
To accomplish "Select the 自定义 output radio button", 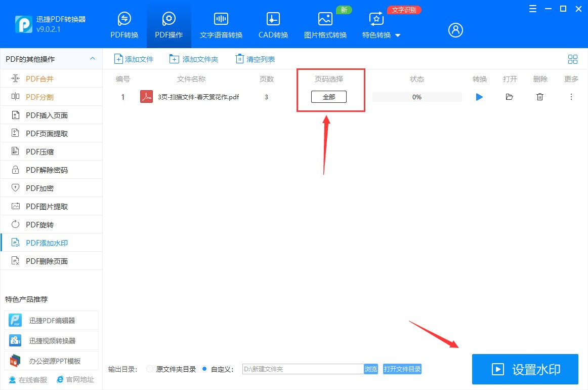I will [204, 369].
